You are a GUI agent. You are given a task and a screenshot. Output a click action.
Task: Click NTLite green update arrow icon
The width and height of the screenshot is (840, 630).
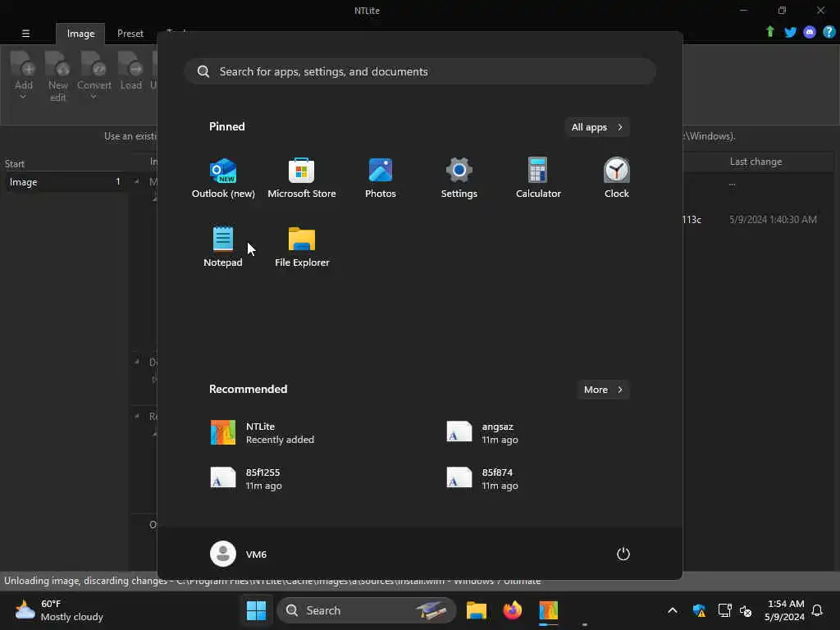[x=769, y=32]
